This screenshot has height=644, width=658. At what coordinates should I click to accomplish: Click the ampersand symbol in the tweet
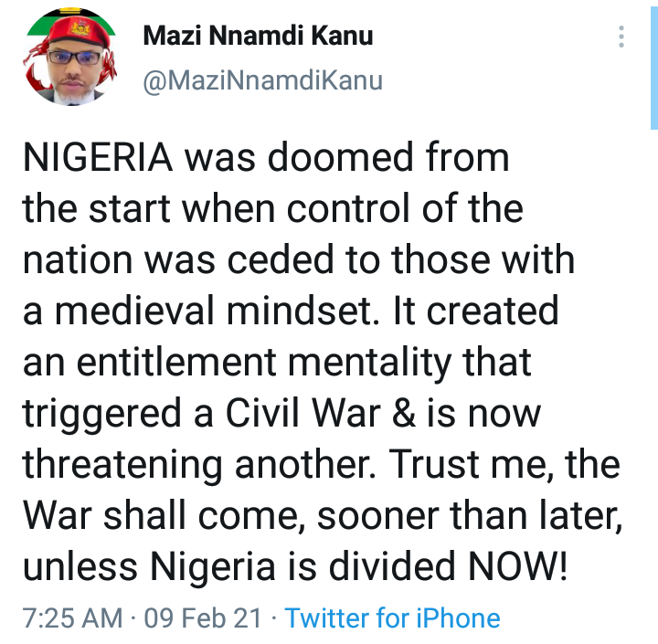pos(404,414)
